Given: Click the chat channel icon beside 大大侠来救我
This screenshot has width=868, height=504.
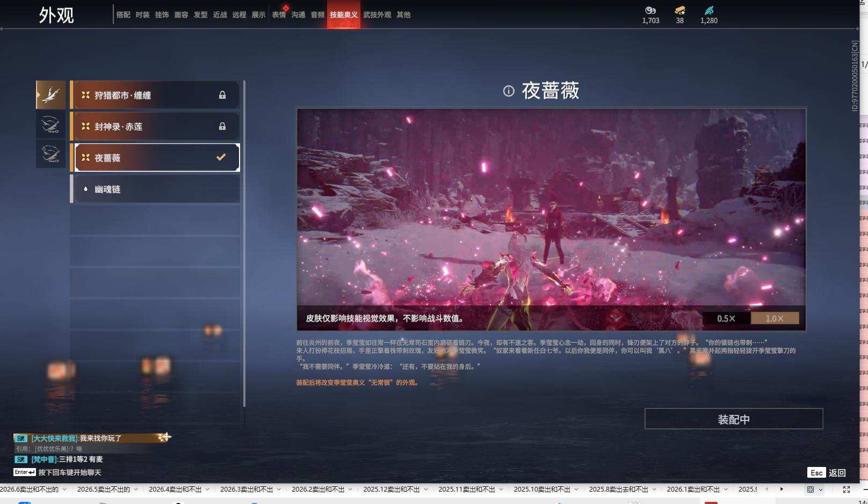Looking at the screenshot, I should 21,438.
